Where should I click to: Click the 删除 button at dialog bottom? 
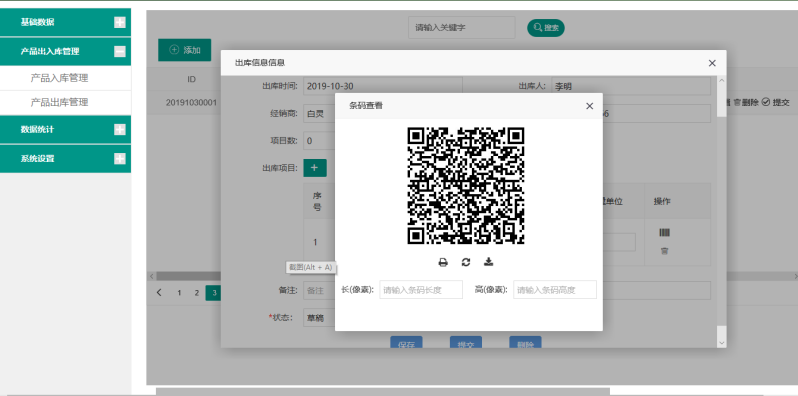point(525,343)
